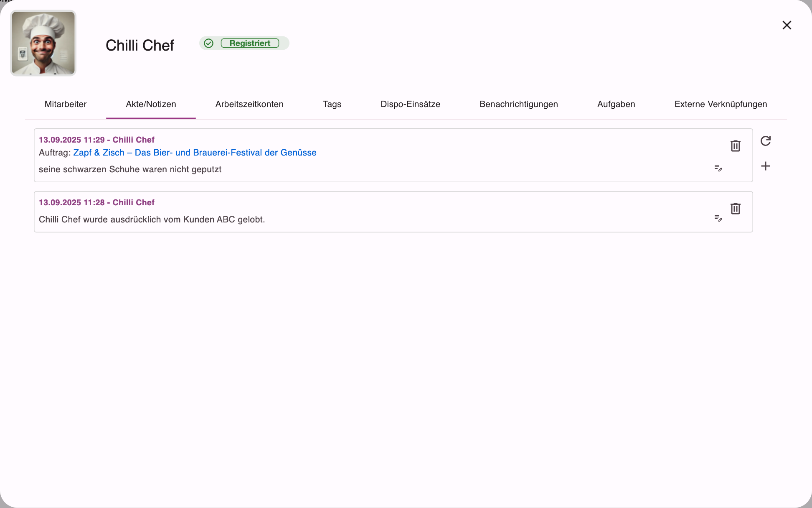Edit the Kunden ABC gelobt note
Image resolution: width=812 pixels, height=508 pixels.
718,218
